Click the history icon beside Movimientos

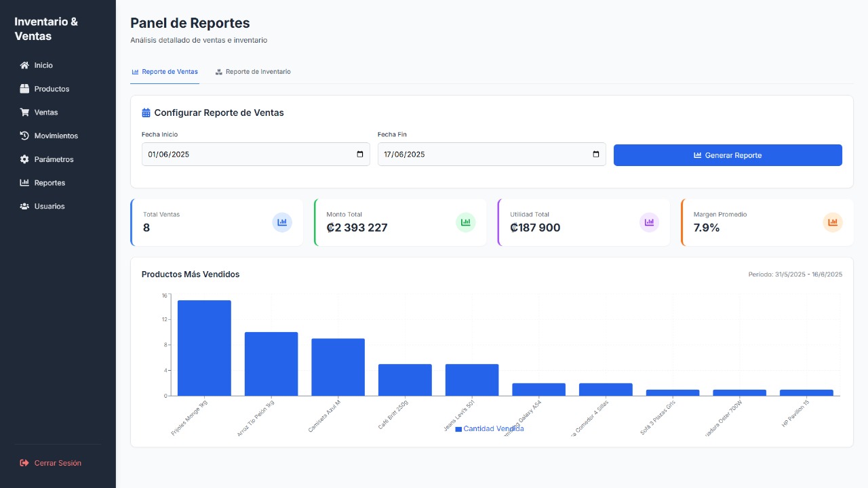point(24,136)
